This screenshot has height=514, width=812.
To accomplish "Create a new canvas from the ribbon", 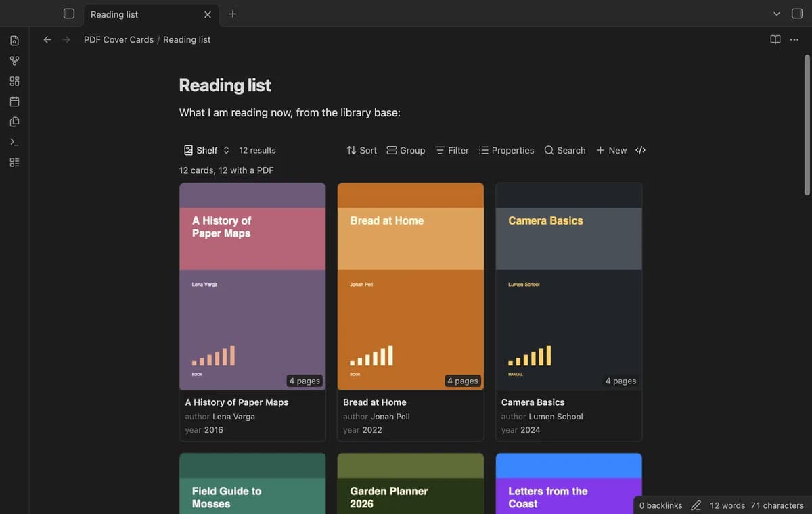I will click(x=14, y=81).
